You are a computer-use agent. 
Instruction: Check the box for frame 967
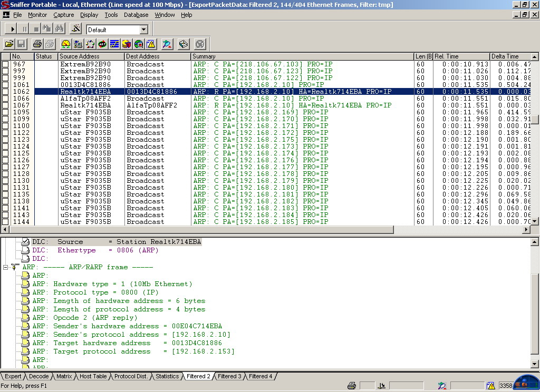point(5,64)
